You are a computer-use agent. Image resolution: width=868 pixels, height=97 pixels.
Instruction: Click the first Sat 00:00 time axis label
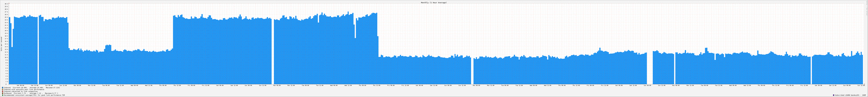(x=20, y=85)
